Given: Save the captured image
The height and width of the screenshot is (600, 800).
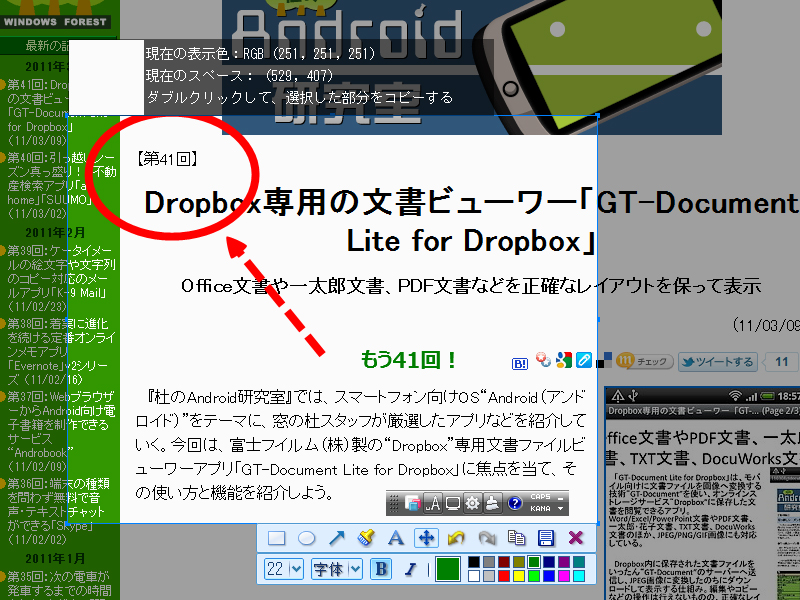Looking at the screenshot, I should tap(546, 537).
